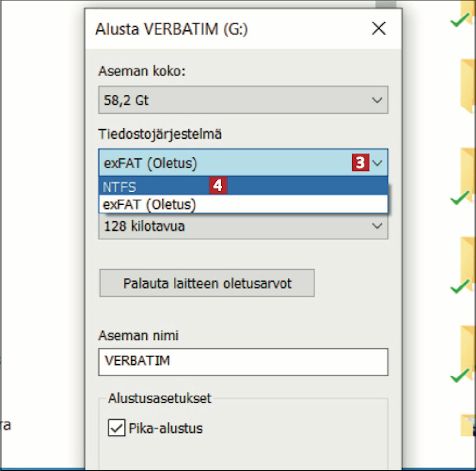Screen dimensions: 476x471
Task: Click the second green checkmark from top
Action: click(459, 199)
